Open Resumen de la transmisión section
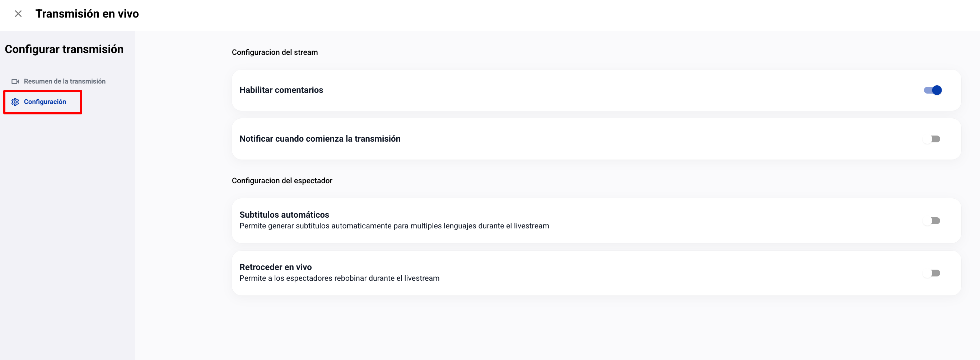Viewport: 980px width, 360px height. point(64,81)
